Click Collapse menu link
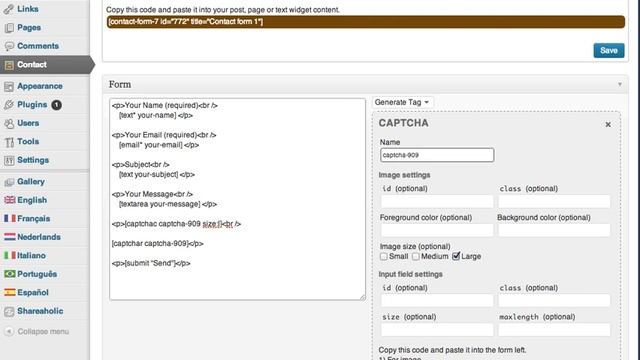The image size is (640, 360). click(43, 331)
